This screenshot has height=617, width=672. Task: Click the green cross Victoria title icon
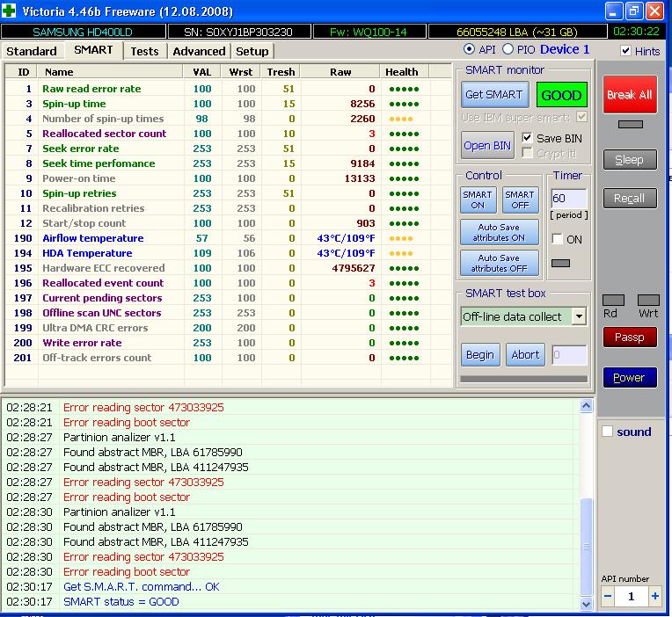[9, 11]
